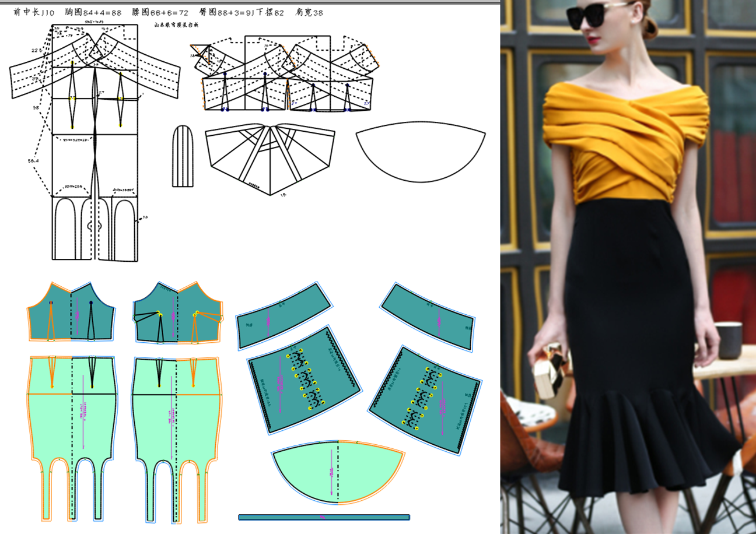Select the teal bodice piece with orange darts

pyautogui.click(x=71, y=312)
